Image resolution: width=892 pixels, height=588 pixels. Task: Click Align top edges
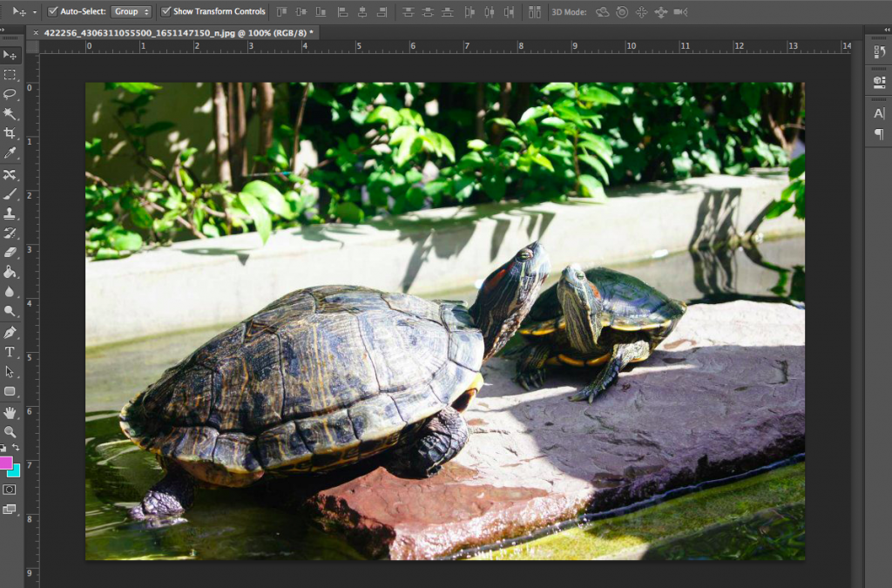tap(282, 12)
